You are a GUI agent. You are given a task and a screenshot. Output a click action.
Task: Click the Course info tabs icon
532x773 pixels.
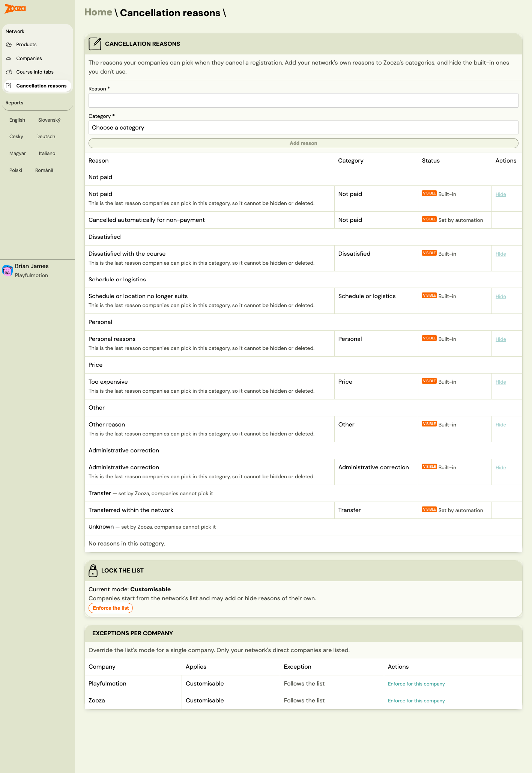coord(9,72)
